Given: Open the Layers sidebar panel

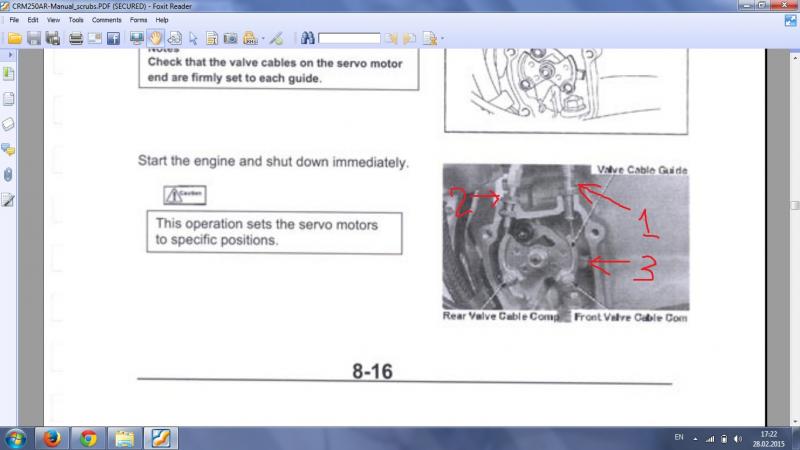Looking at the screenshot, I should (x=9, y=124).
